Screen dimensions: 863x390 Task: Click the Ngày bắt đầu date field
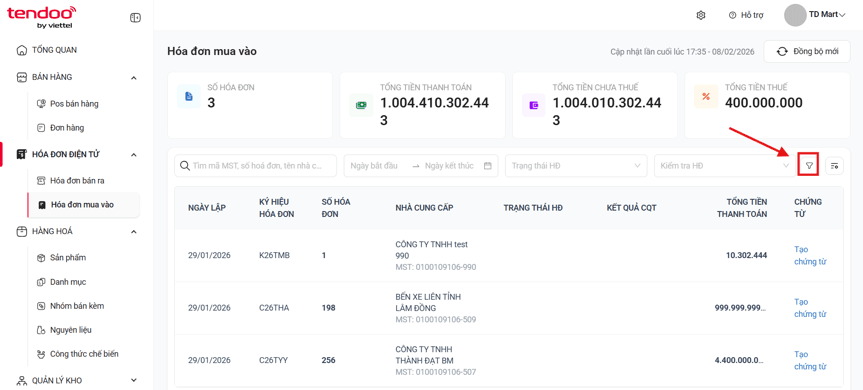pos(374,166)
